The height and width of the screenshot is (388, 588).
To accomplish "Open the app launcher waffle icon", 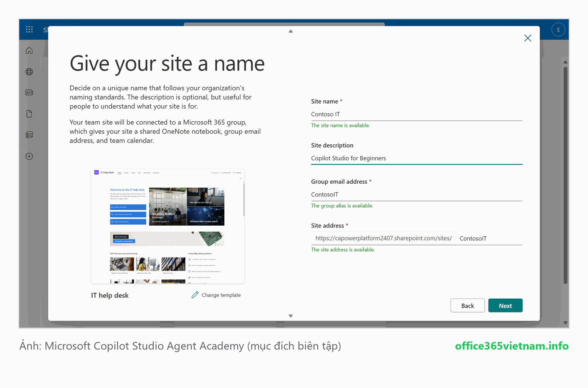I will (29, 29).
